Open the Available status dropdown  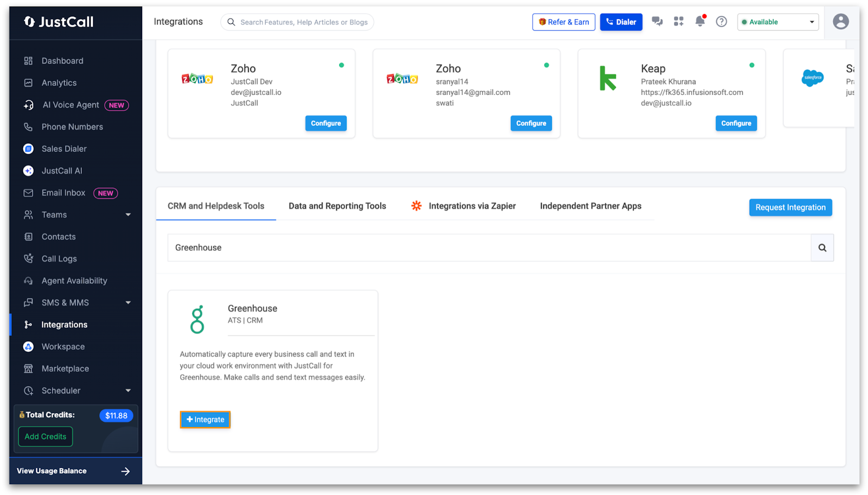(x=778, y=22)
